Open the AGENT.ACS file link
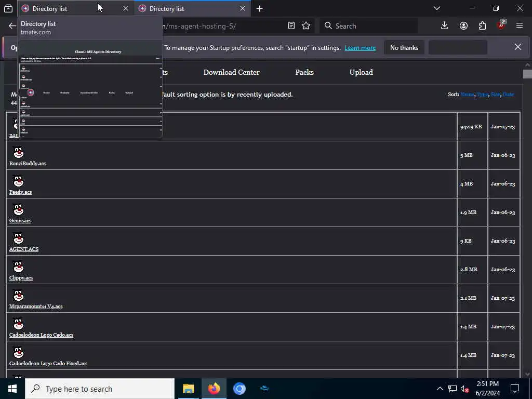Screen dimensions: 532x399 (24, 249)
